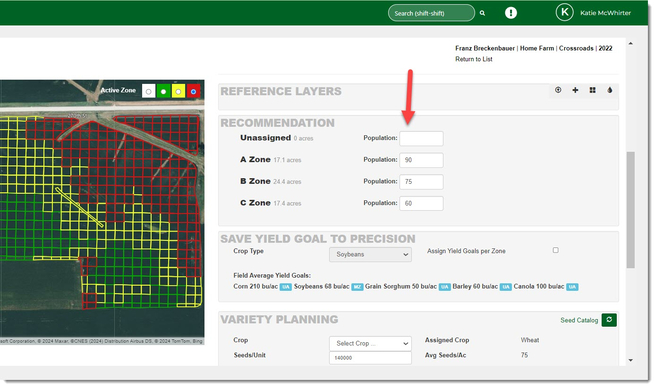
Task: Click the Katie McWhirter user name
Action: click(x=605, y=13)
